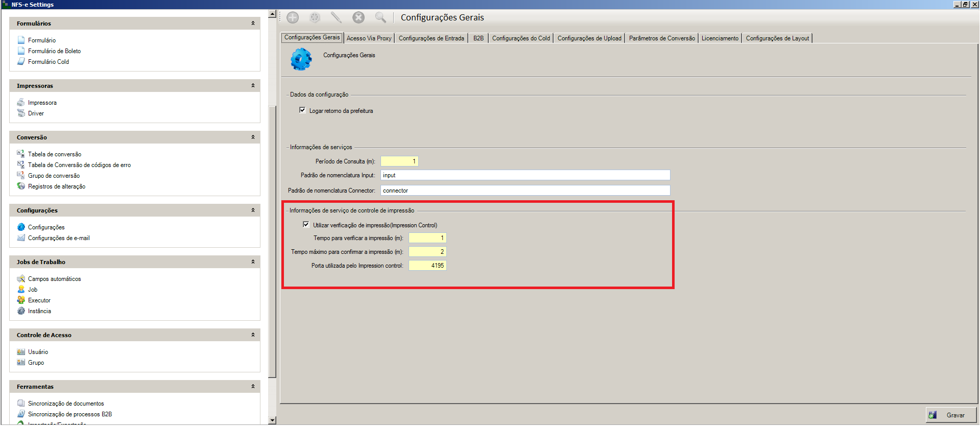Click the Período de Consulta field
The height and width of the screenshot is (426, 980).
coord(399,161)
